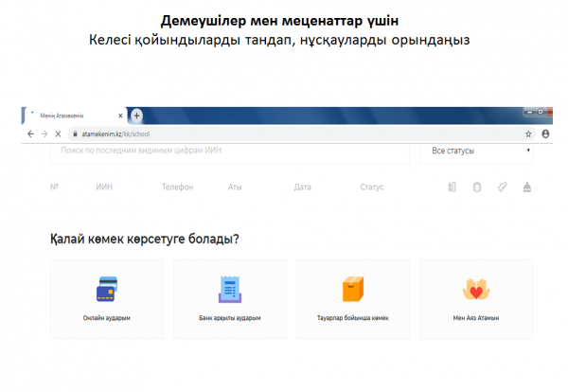Click the credit card icon for Онлайн аударым
568x392 pixels.
[106, 287]
